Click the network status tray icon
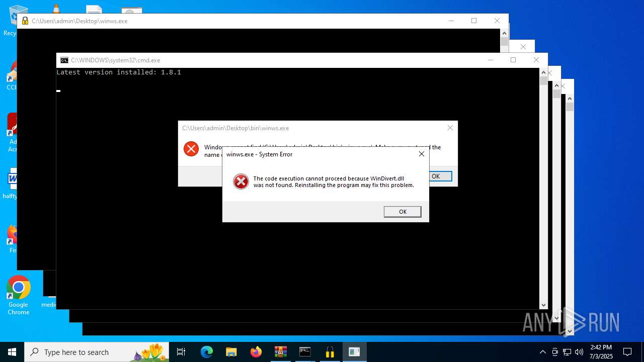Viewport: 644px width, 362px height. (x=567, y=352)
